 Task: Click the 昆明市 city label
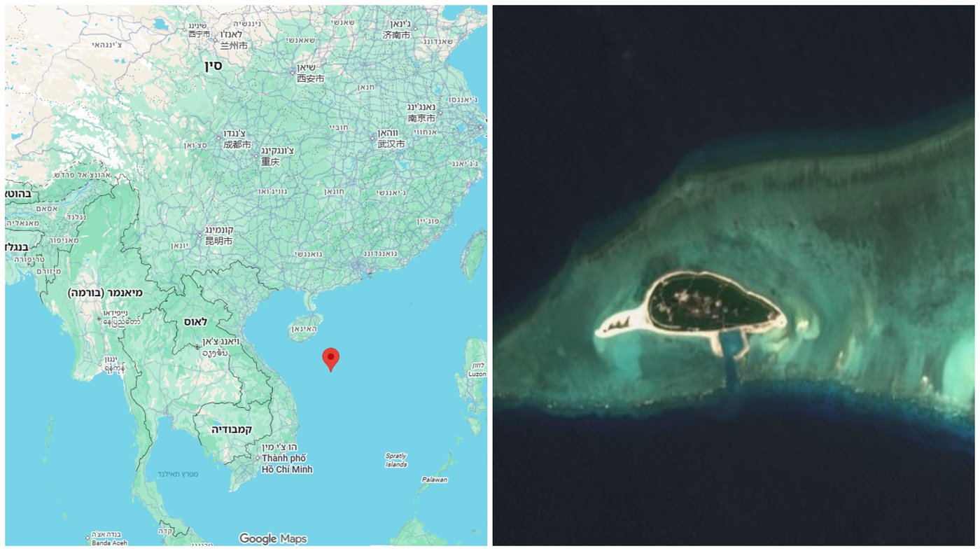218,241
